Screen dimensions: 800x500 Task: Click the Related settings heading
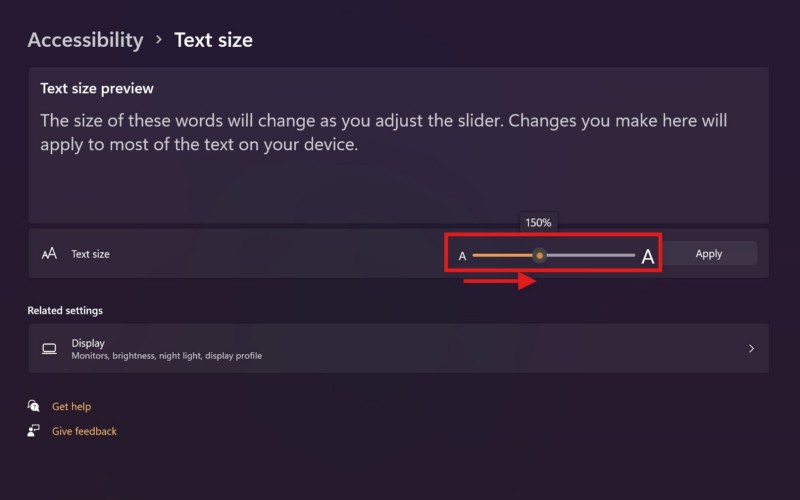coord(65,310)
